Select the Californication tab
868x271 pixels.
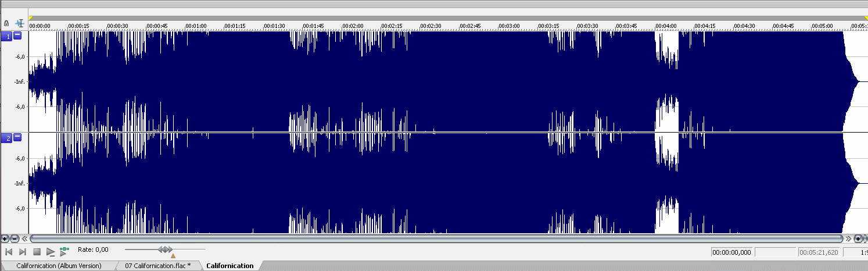point(230,266)
